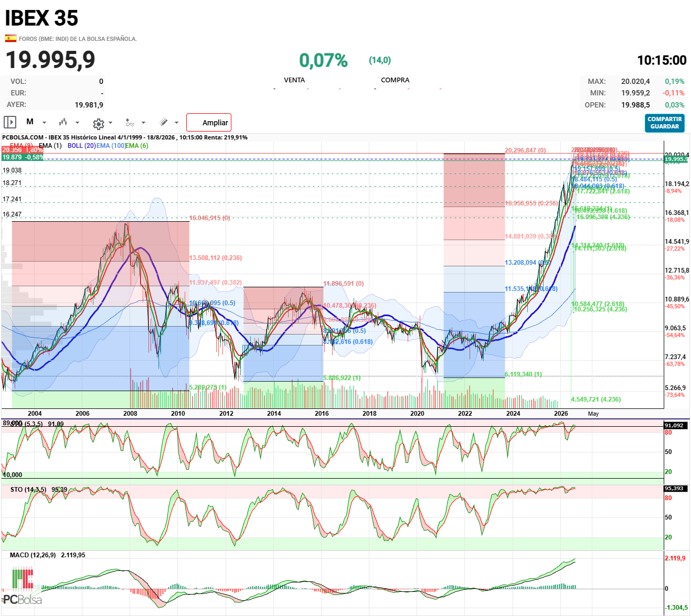This screenshot has width=691, height=616.
Task: Click the OPEN value 19.988,5
Action: tap(635, 105)
